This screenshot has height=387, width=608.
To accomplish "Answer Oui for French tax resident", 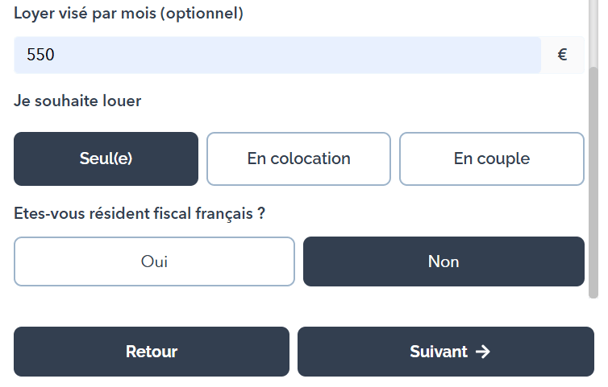I will point(154,261).
